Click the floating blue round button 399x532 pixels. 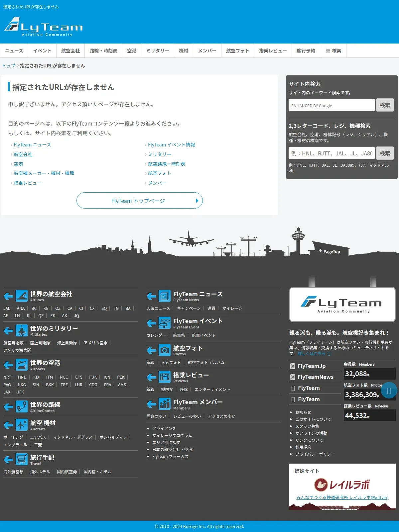coord(389,391)
